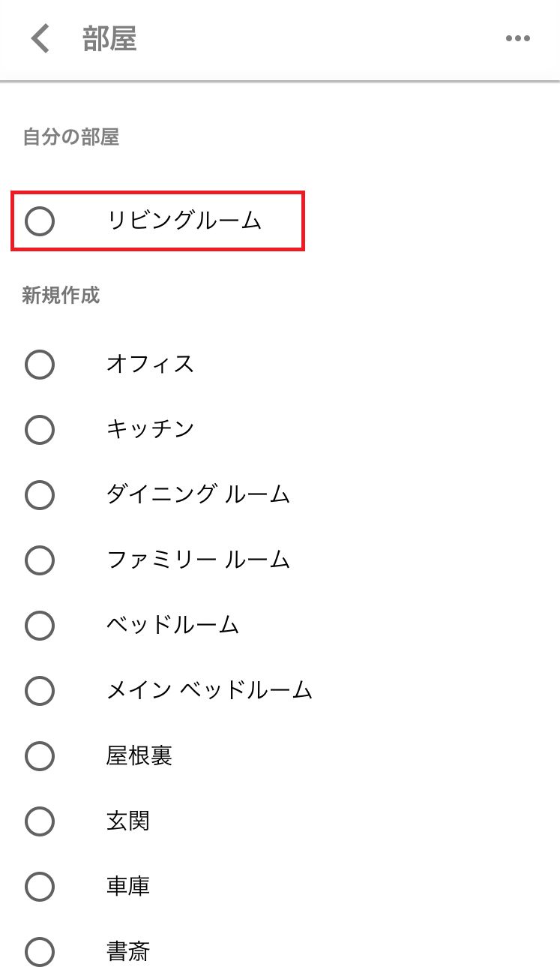
Task: Choose the オフィス radio button
Action: tap(40, 365)
